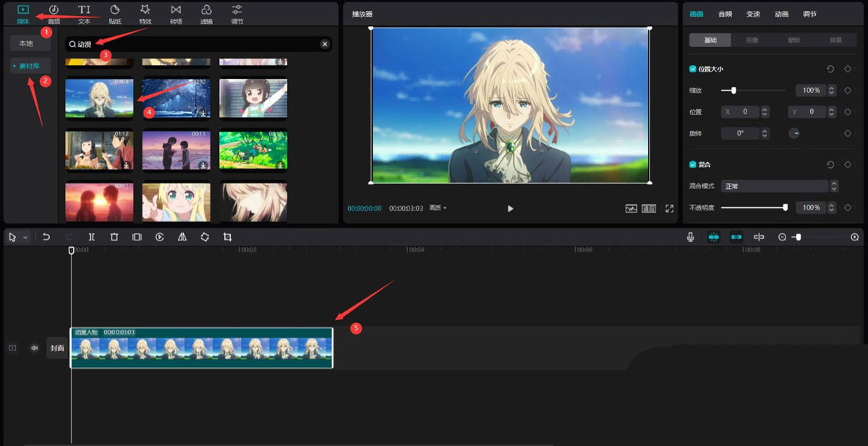The width and height of the screenshot is (868, 446).
Task: Click the timeline zoom in plus icon
Action: 855,237
